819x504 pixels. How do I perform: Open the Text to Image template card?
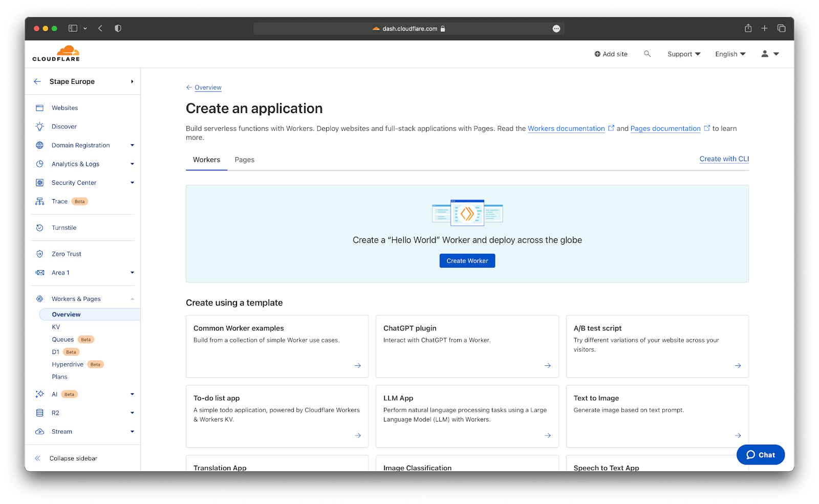(657, 417)
